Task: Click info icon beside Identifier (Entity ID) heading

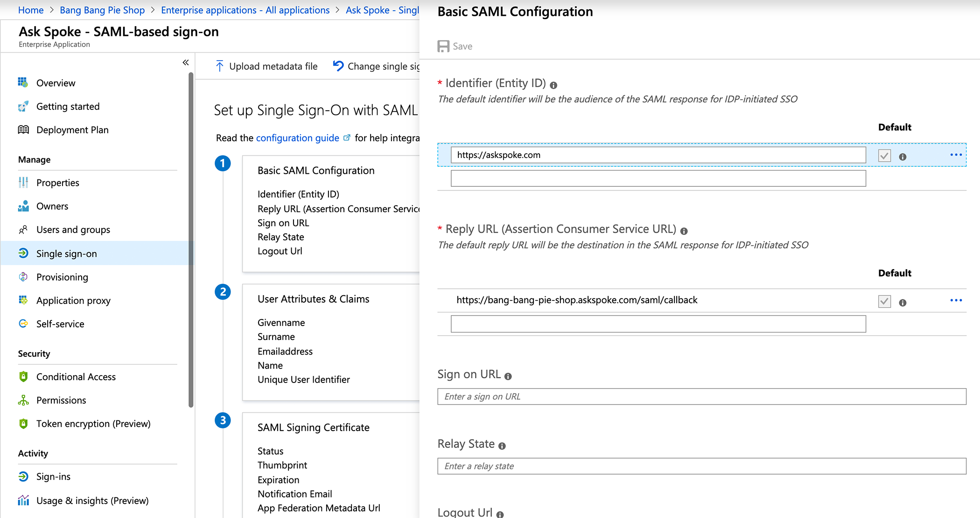Action: click(553, 85)
